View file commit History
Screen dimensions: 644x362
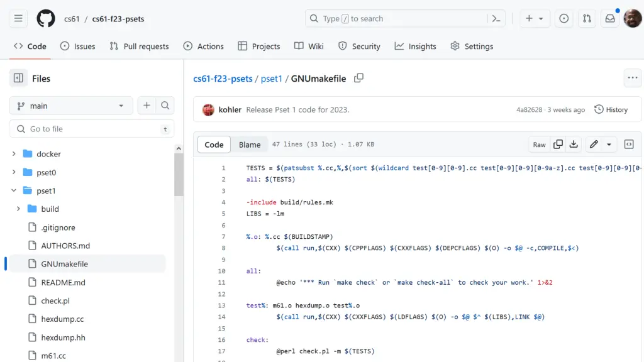[x=611, y=110]
